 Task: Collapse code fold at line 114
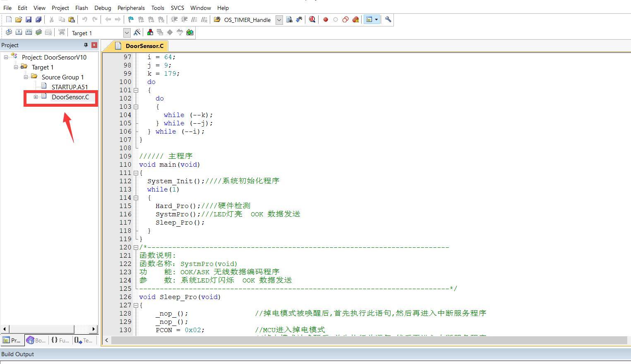click(136, 198)
